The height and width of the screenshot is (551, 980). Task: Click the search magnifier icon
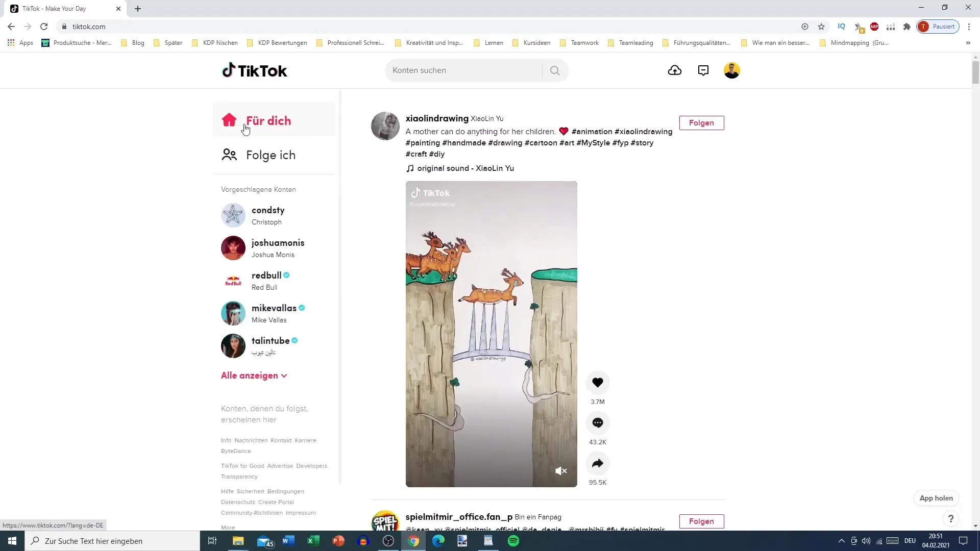click(x=555, y=70)
